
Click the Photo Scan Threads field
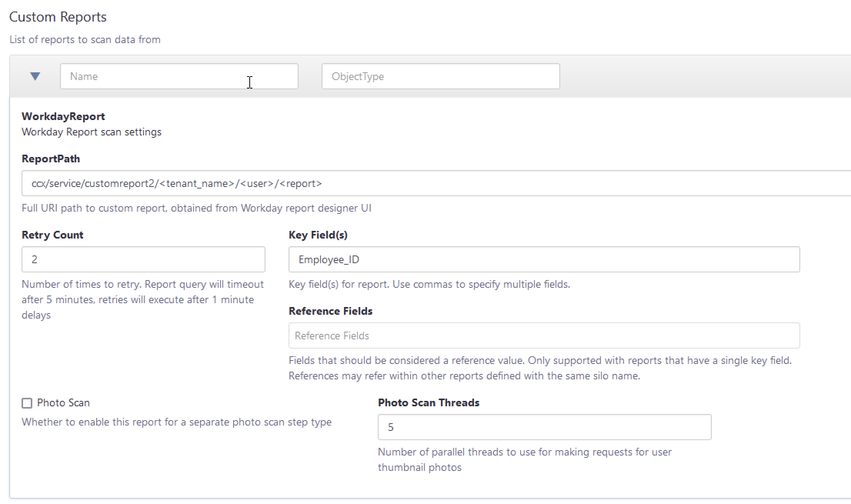point(544,427)
